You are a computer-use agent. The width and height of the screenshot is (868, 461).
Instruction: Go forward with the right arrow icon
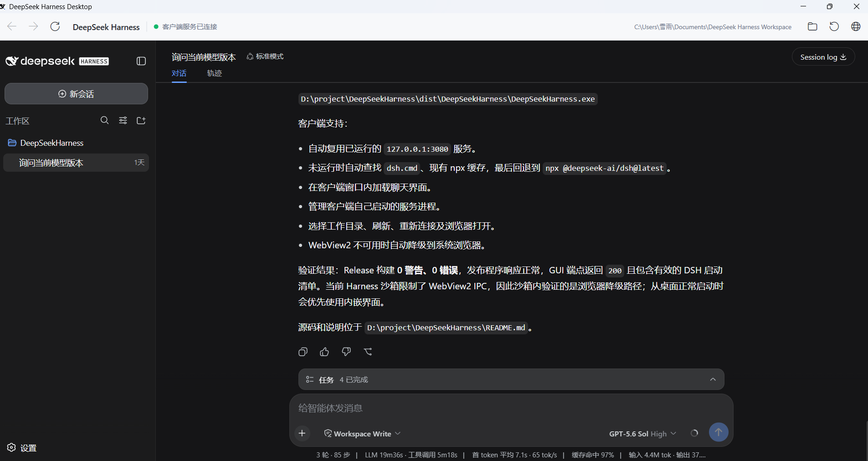coord(33,26)
